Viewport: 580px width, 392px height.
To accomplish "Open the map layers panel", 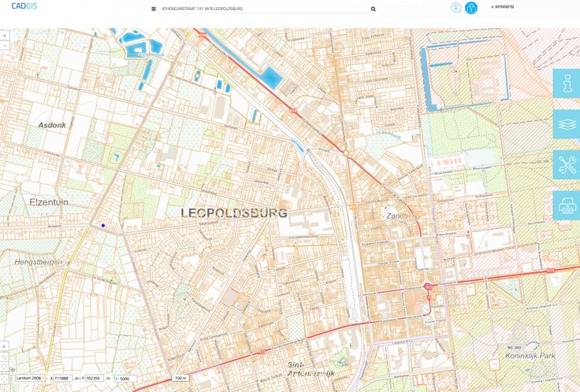I will [x=566, y=124].
